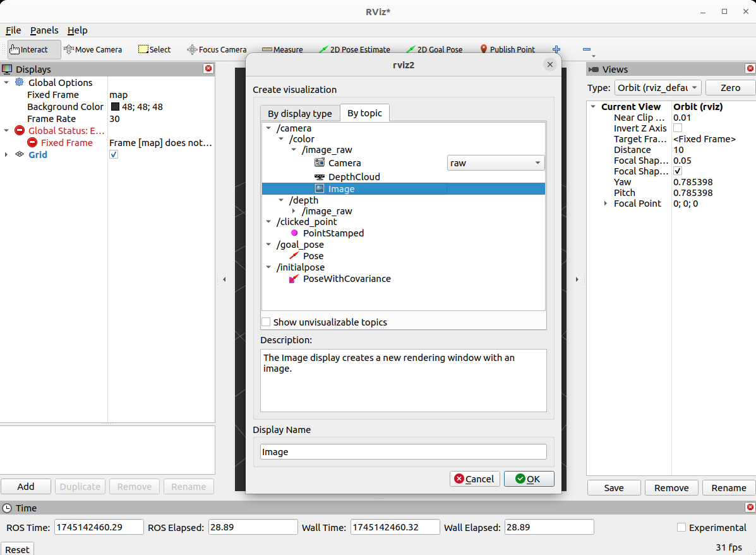Image resolution: width=756 pixels, height=555 pixels.
Task: Activate the Move Camera tool
Action: [93, 49]
